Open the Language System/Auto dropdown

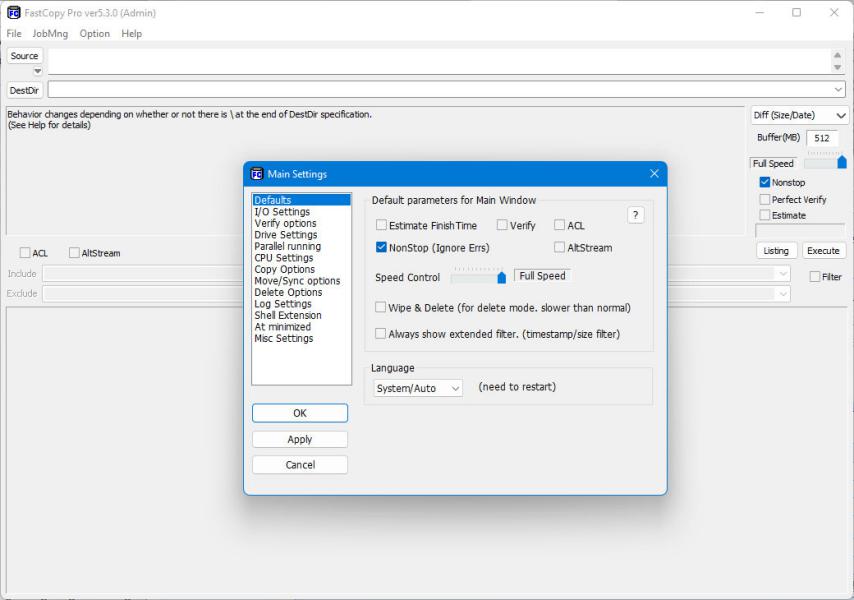[418, 388]
